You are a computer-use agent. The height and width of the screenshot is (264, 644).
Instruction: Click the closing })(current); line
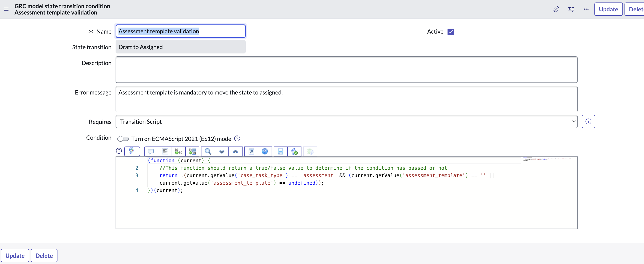[x=165, y=190]
